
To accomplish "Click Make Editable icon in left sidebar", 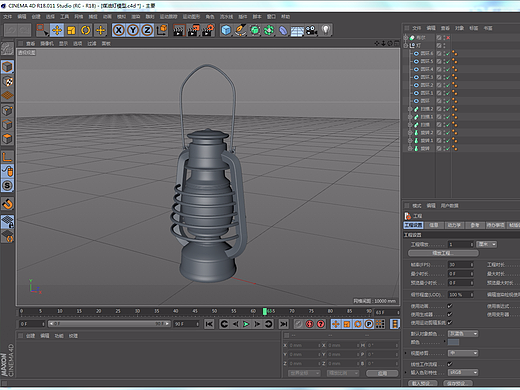I will tap(7, 49).
